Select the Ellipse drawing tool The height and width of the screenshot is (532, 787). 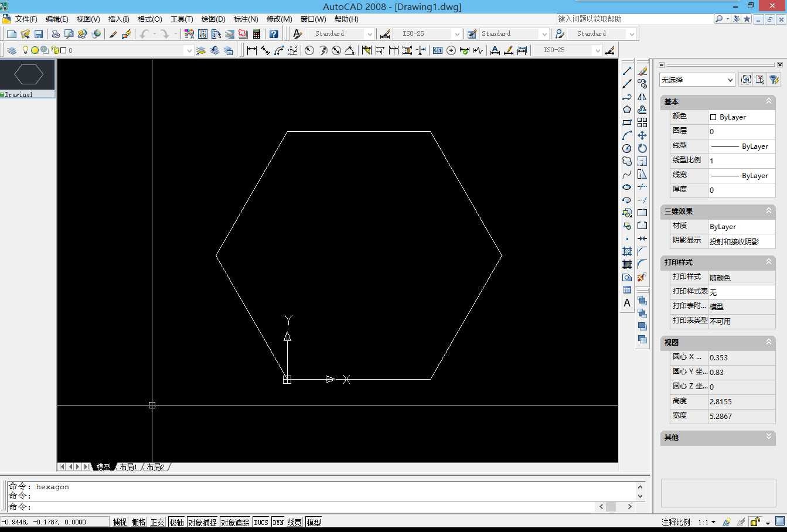click(627, 187)
